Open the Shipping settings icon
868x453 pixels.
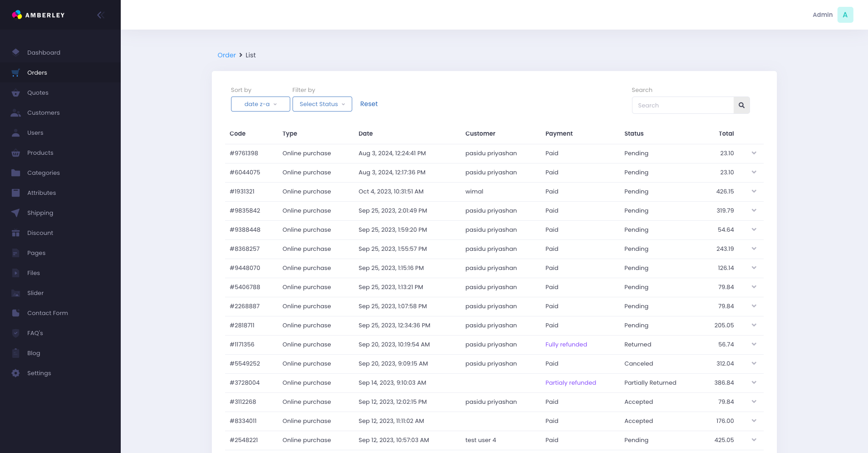[x=15, y=213]
